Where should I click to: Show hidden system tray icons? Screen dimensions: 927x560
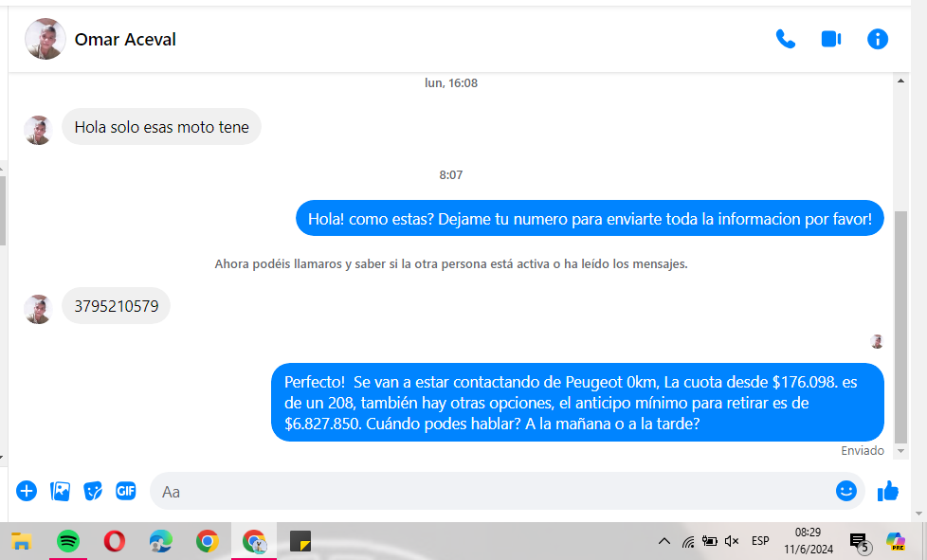pos(664,541)
